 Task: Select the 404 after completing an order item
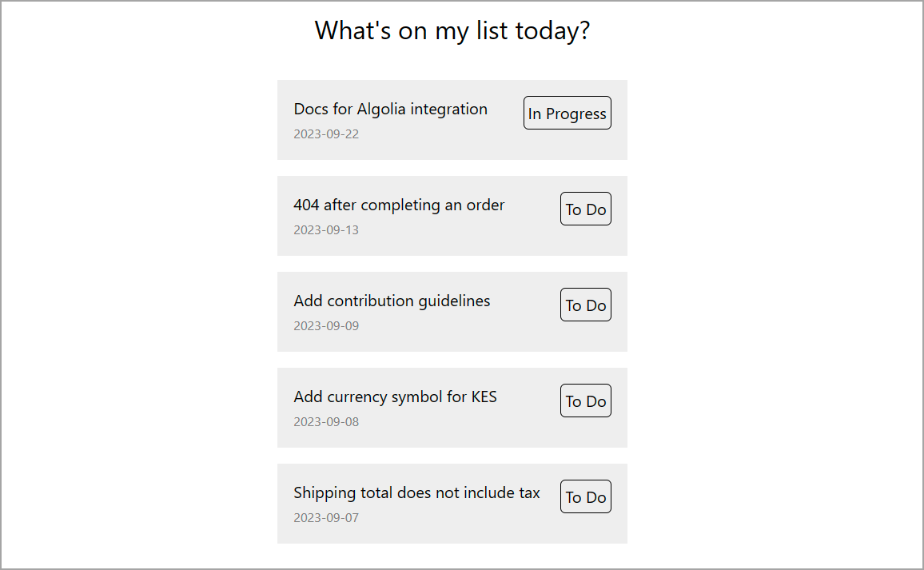coord(400,205)
